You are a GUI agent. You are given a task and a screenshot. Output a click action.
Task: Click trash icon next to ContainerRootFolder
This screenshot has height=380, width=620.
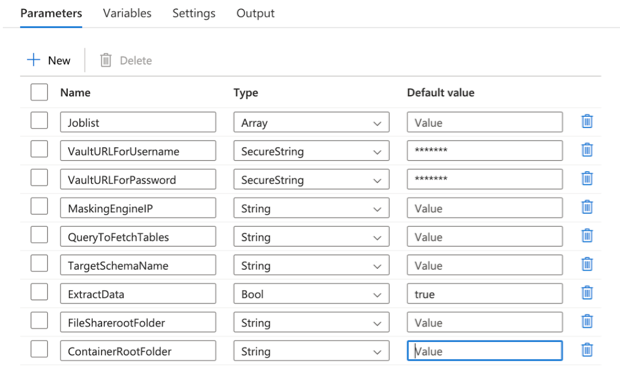[587, 350]
